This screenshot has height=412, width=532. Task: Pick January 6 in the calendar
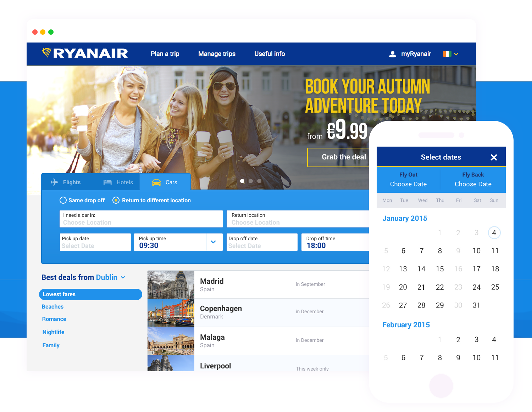pos(403,251)
